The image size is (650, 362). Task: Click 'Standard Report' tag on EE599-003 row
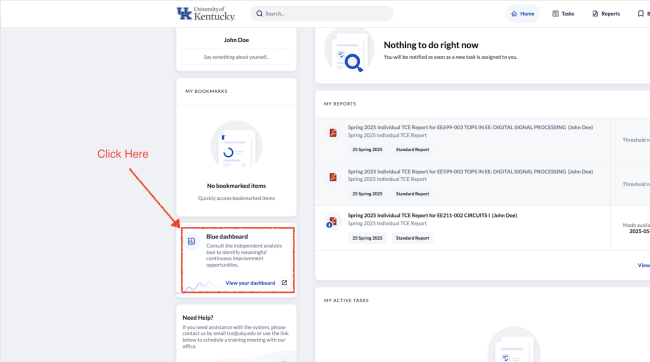click(412, 194)
